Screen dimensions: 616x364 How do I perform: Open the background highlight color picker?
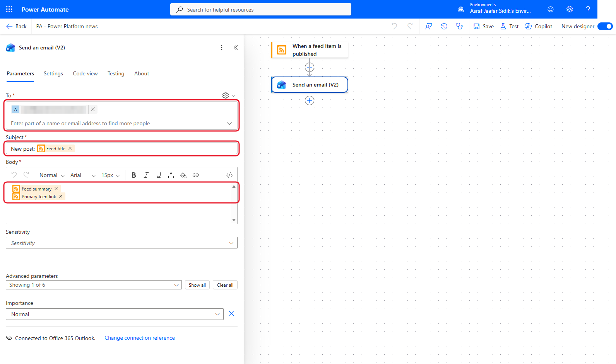click(183, 175)
